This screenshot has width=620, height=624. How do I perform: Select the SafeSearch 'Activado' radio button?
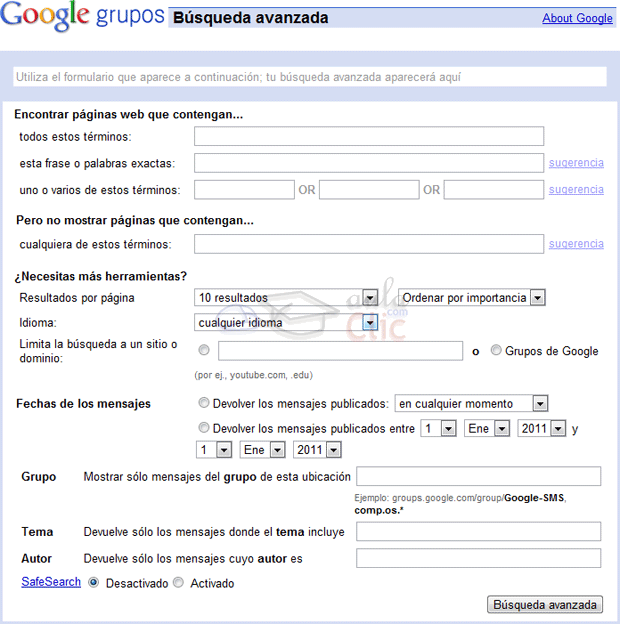178,583
